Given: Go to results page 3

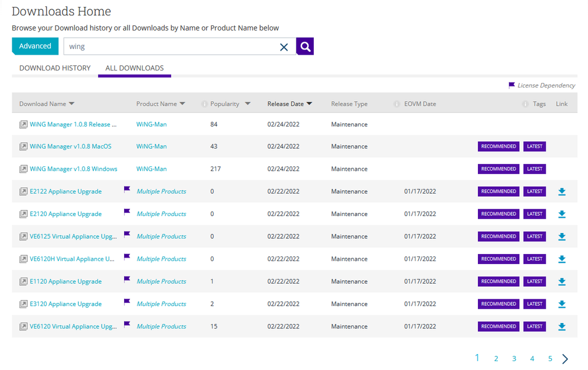Looking at the screenshot, I should pos(514,359).
